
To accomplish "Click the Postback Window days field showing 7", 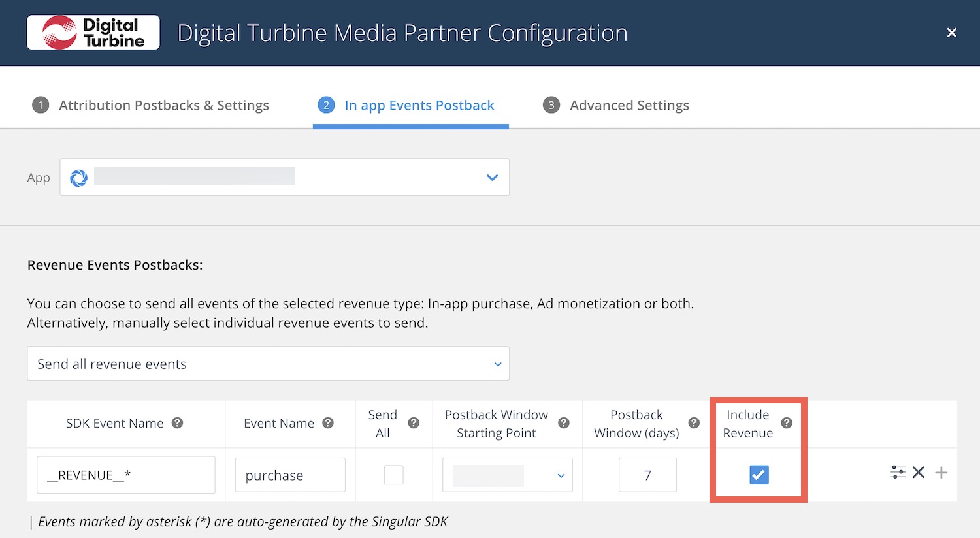I will pos(647,475).
